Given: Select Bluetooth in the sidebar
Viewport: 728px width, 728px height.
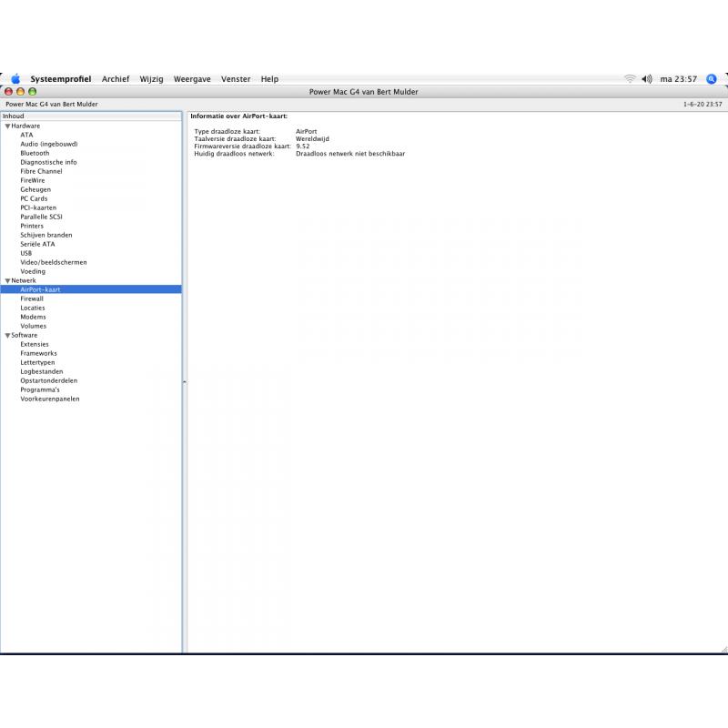Looking at the screenshot, I should tap(35, 153).
